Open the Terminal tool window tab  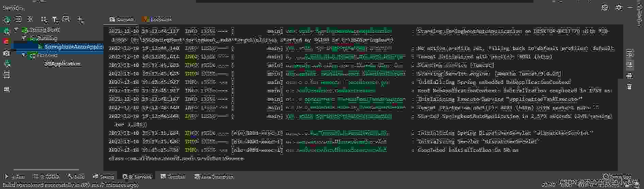[173, 177]
